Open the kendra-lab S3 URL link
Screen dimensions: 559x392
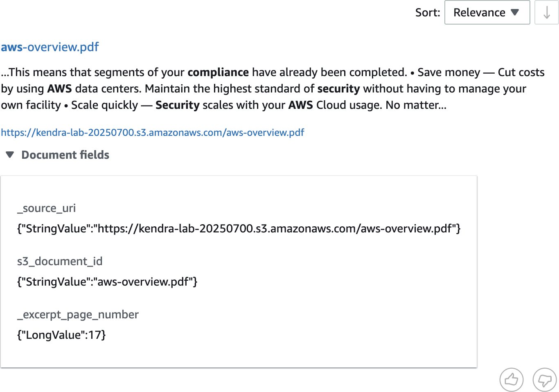(x=153, y=133)
